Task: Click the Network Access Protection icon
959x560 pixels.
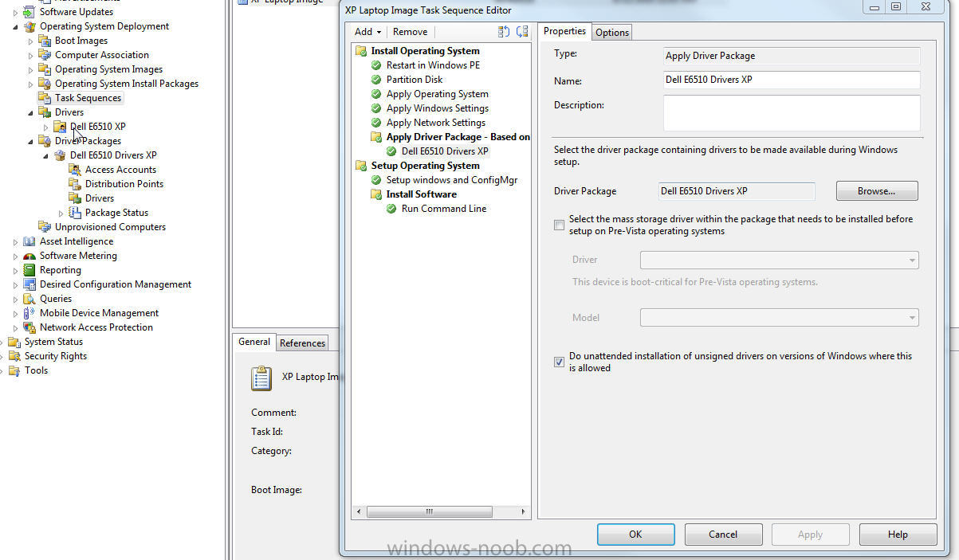Action: pyautogui.click(x=29, y=327)
